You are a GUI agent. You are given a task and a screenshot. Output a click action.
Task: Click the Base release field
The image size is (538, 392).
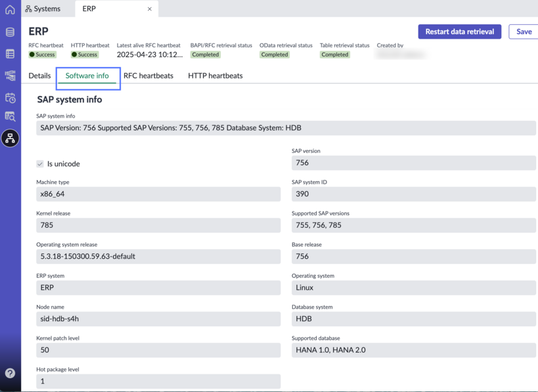click(413, 257)
